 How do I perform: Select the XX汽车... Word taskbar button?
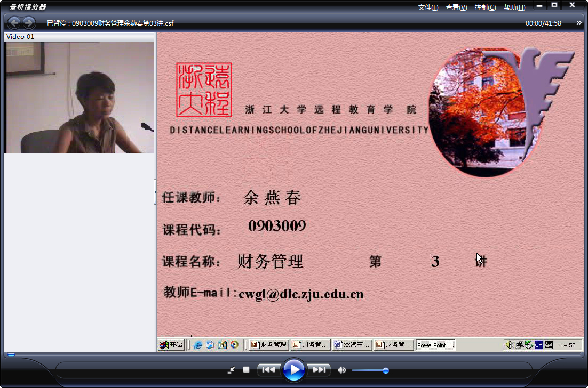tap(352, 344)
